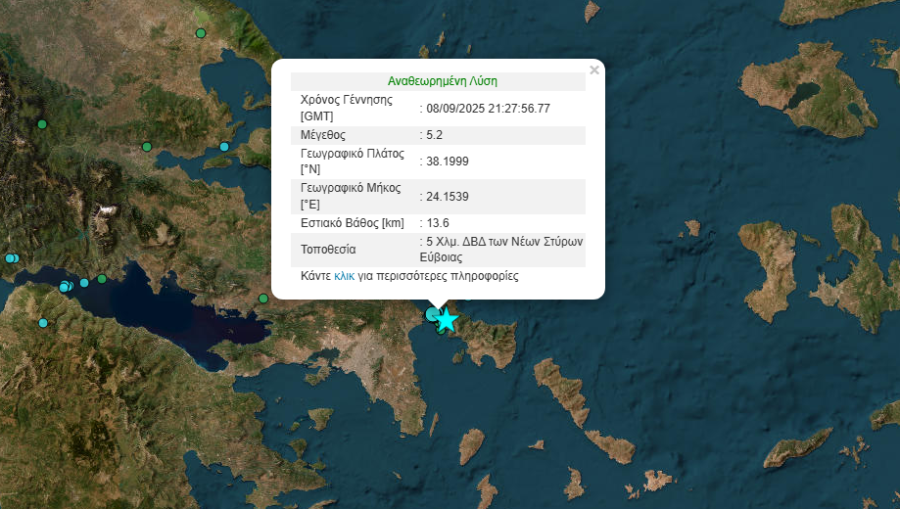Viewport: 900px width, 509px height.
Task: Click the longitude value '24.1539'
Action: (x=447, y=196)
